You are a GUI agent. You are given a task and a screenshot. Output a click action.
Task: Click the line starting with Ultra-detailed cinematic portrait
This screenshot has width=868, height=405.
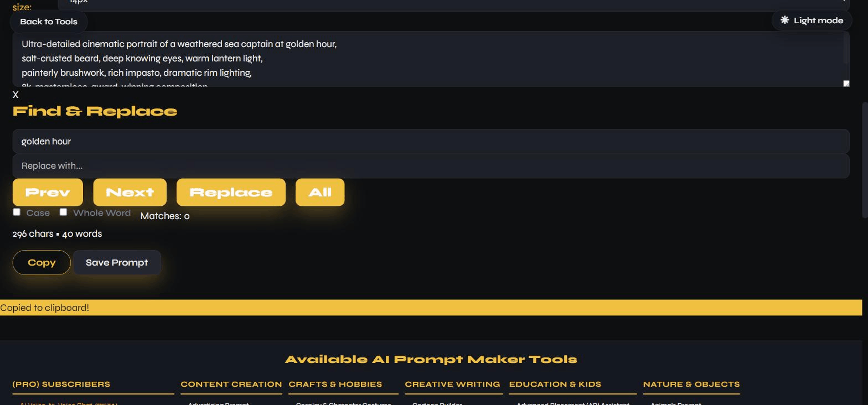click(179, 44)
